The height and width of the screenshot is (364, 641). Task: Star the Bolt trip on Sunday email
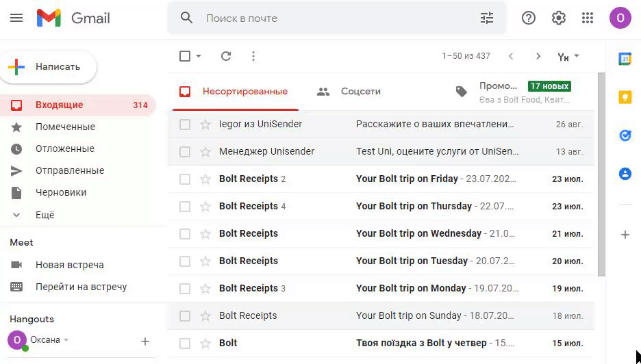(205, 316)
